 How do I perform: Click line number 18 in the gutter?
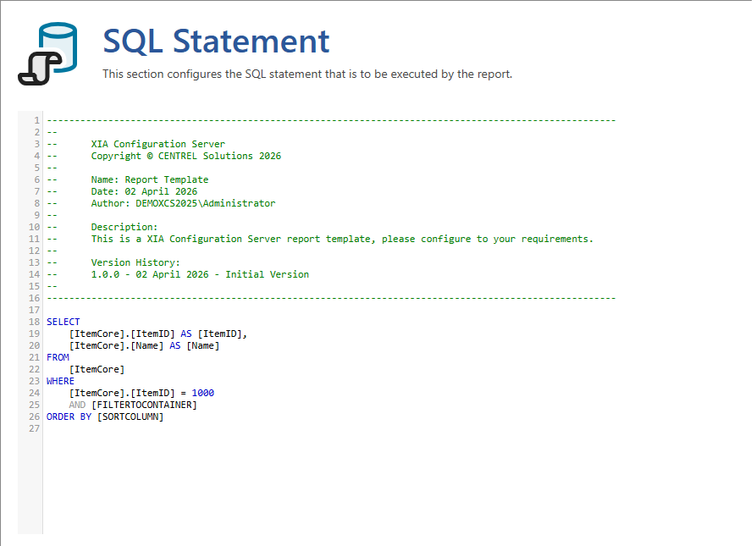pos(35,322)
